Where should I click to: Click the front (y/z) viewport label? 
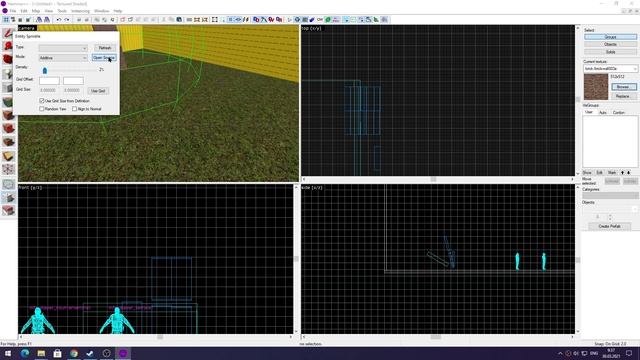click(30, 188)
